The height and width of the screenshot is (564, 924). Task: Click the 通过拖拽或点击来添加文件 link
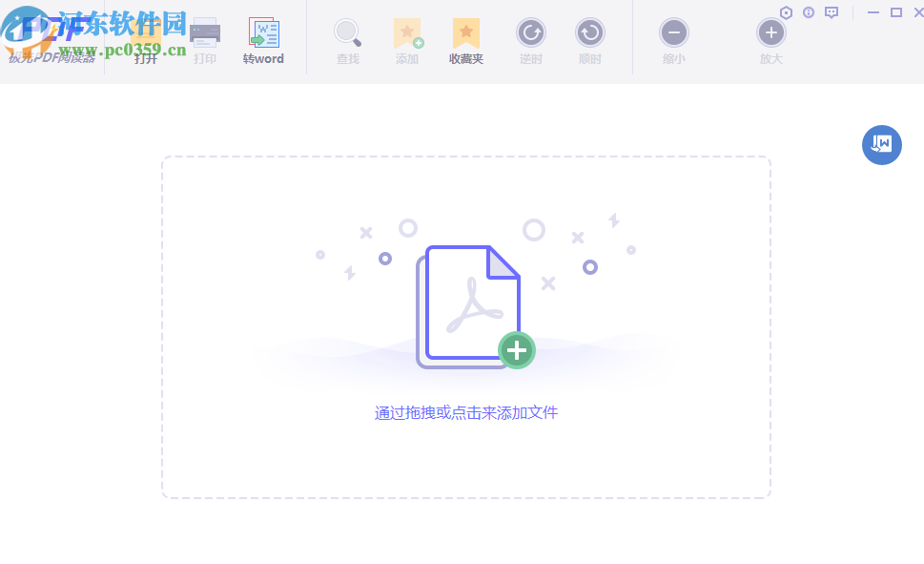tap(465, 411)
